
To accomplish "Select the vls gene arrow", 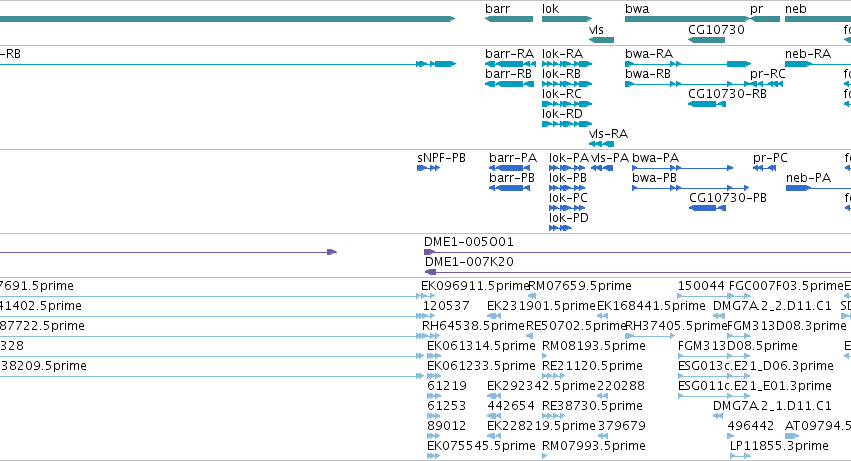I will click(x=601, y=40).
